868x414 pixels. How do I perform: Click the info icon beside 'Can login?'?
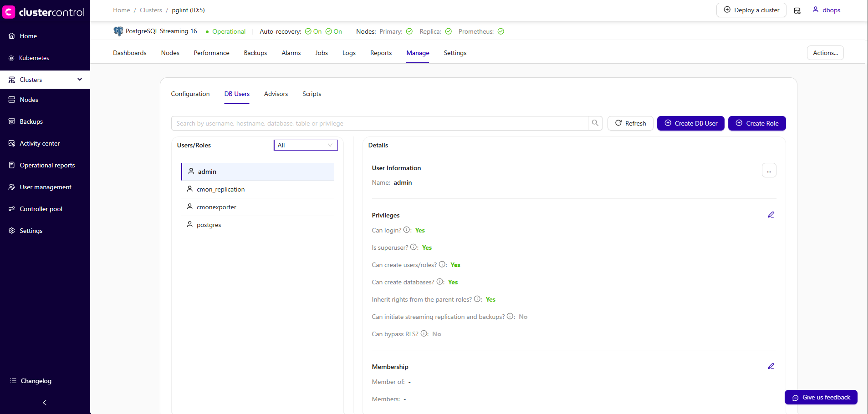tap(407, 230)
